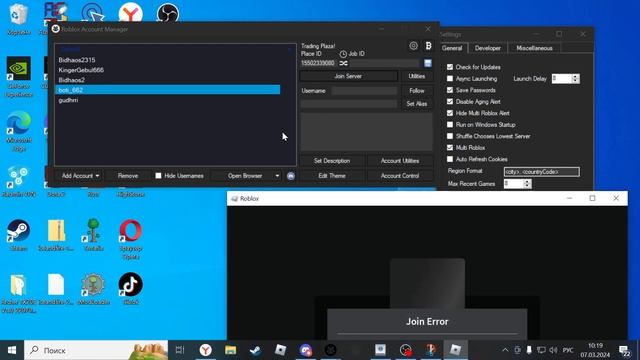Click the round Discord icon near Open Browser

click(x=291, y=176)
